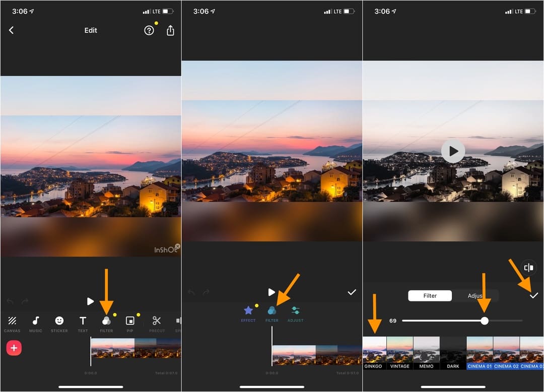Select the VINTAGE filter
Screen dimensions: 544x392
coord(399,353)
